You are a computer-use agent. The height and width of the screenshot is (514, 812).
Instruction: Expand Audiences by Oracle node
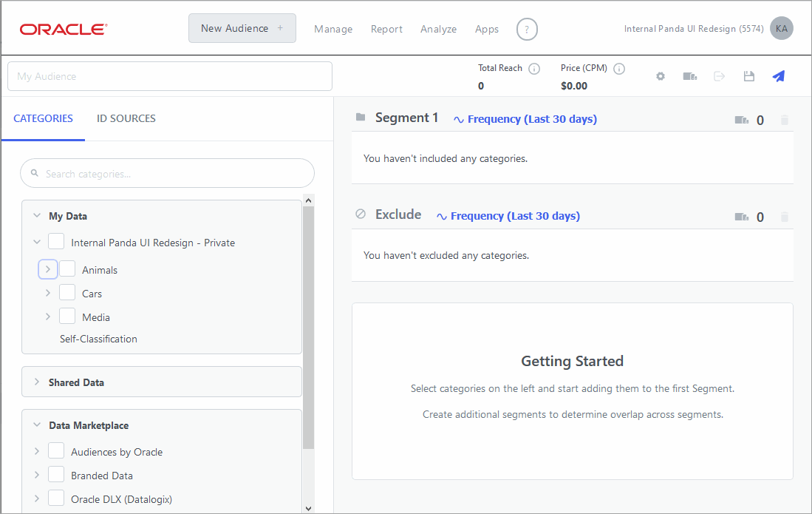click(x=37, y=451)
